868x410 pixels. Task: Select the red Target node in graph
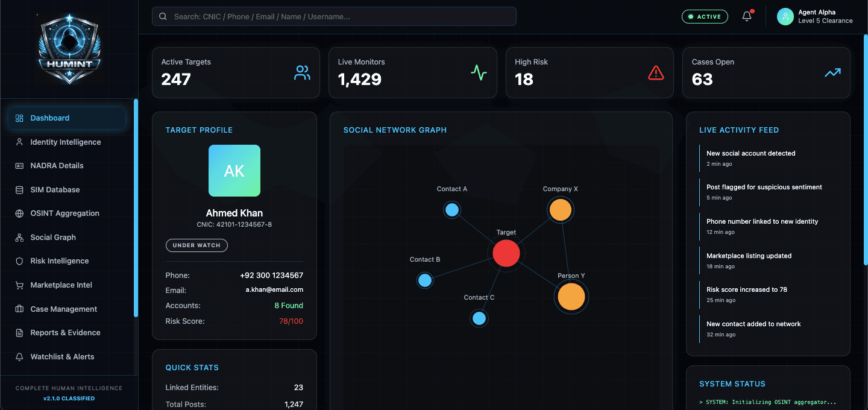point(506,253)
